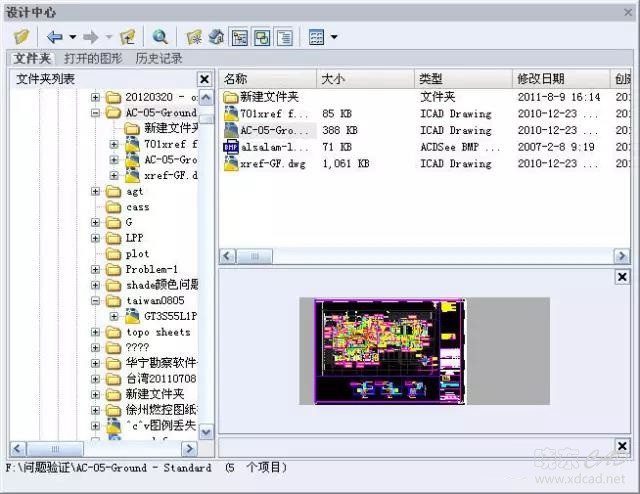
Task: Open the Search magnifier tool
Action: tap(160, 37)
